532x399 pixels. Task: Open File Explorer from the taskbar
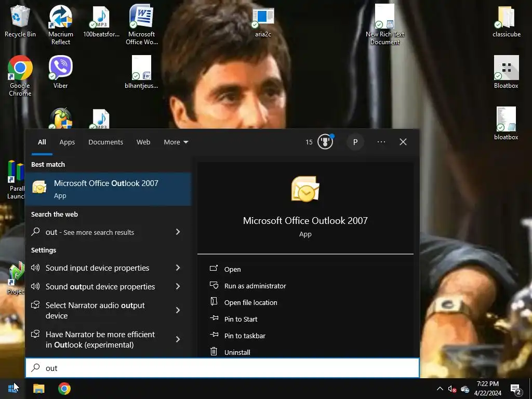tap(38, 389)
